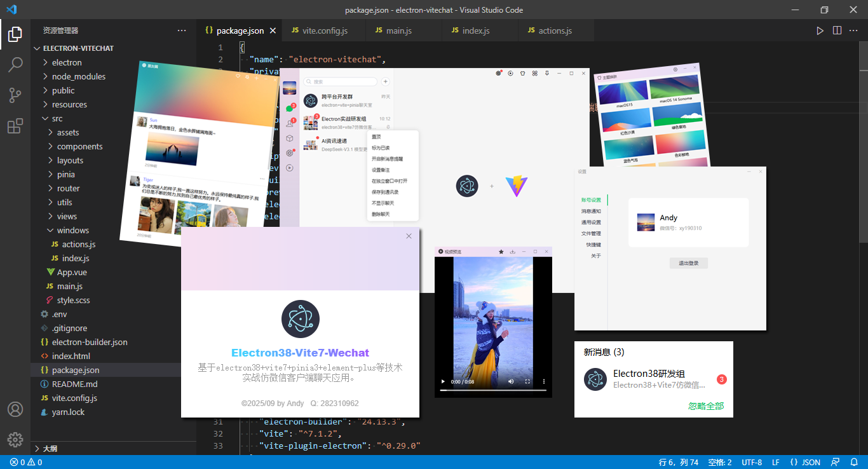
Task: Select 标为已读 in the context menu
Action: [381, 148]
